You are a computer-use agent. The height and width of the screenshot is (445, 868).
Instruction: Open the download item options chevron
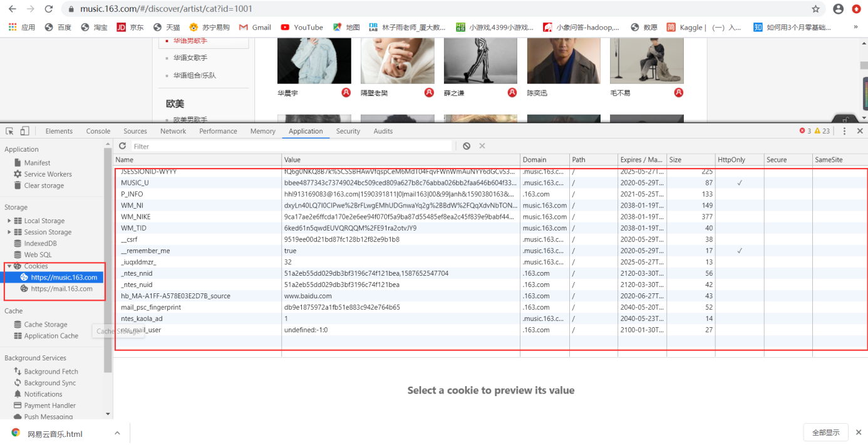pos(117,433)
